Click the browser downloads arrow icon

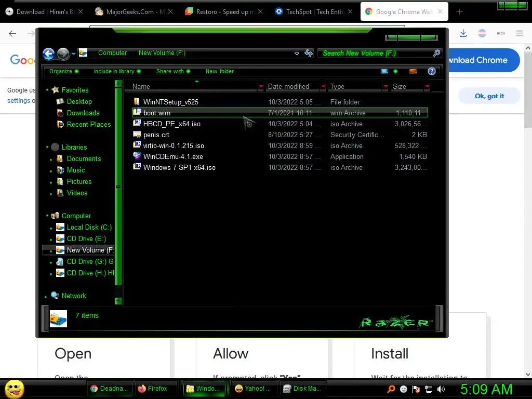point(463,33)
